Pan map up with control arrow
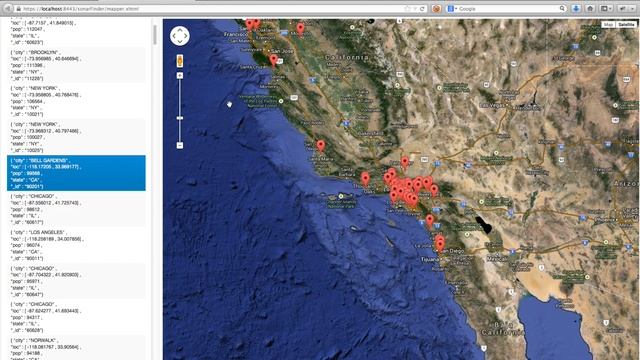Viewport: 640px width, 360px height. [x=180, y=30]
